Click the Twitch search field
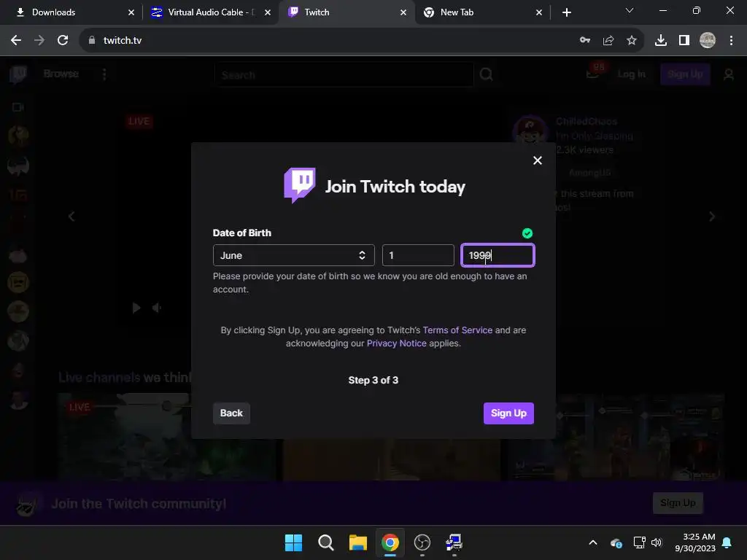The image size is (747, 560). [344, 75]
